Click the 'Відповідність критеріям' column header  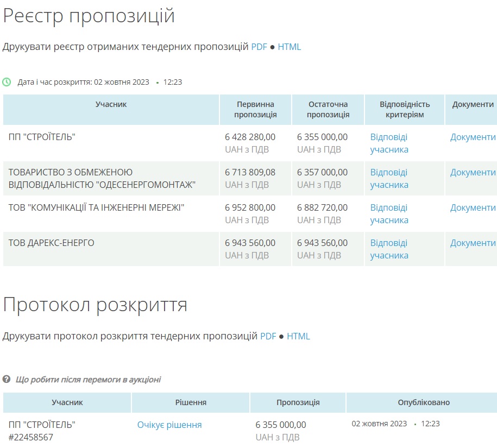(x=405, y=109)
